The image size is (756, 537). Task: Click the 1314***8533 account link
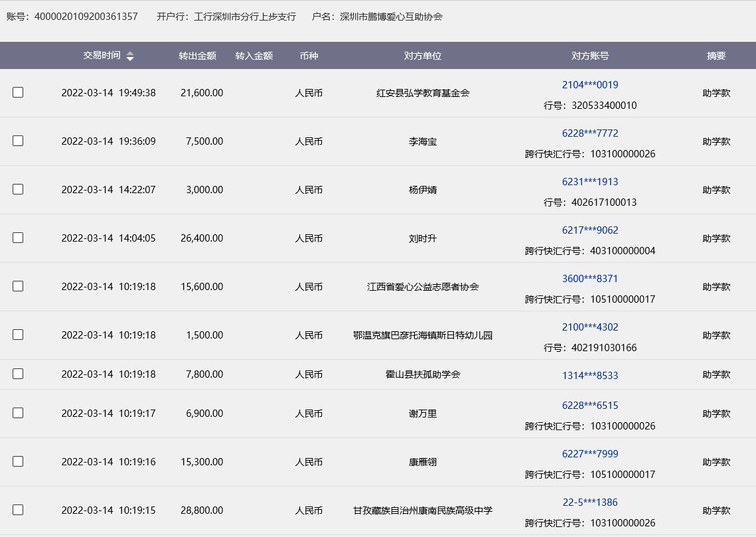[x=590, y=376]
